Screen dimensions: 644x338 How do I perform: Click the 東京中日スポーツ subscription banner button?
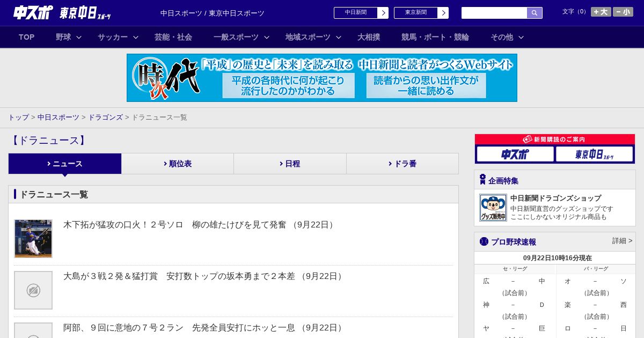[594, 155]
